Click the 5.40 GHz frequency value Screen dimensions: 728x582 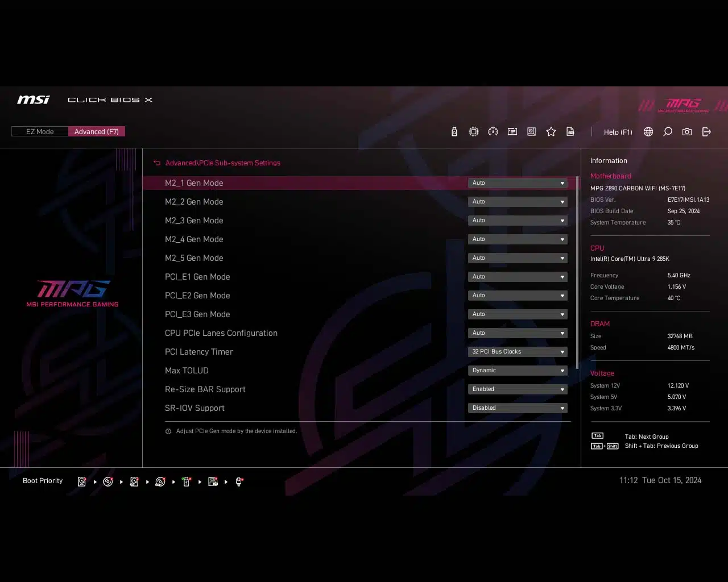click(x=679, y=276)
